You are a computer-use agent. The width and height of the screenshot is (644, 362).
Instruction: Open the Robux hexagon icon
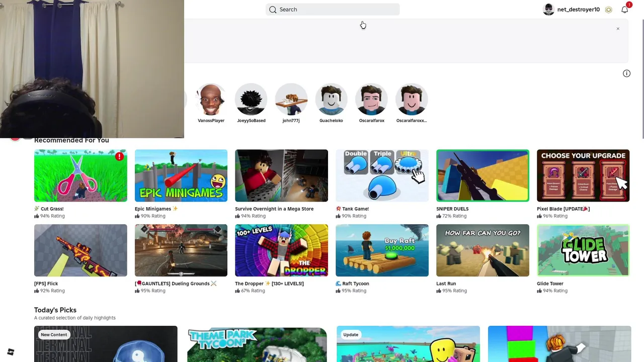(x=609, y=10)
